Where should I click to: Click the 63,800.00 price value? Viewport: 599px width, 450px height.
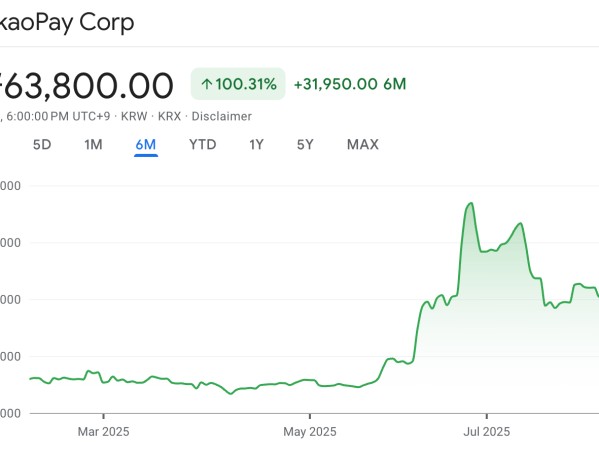click(86, 85)
